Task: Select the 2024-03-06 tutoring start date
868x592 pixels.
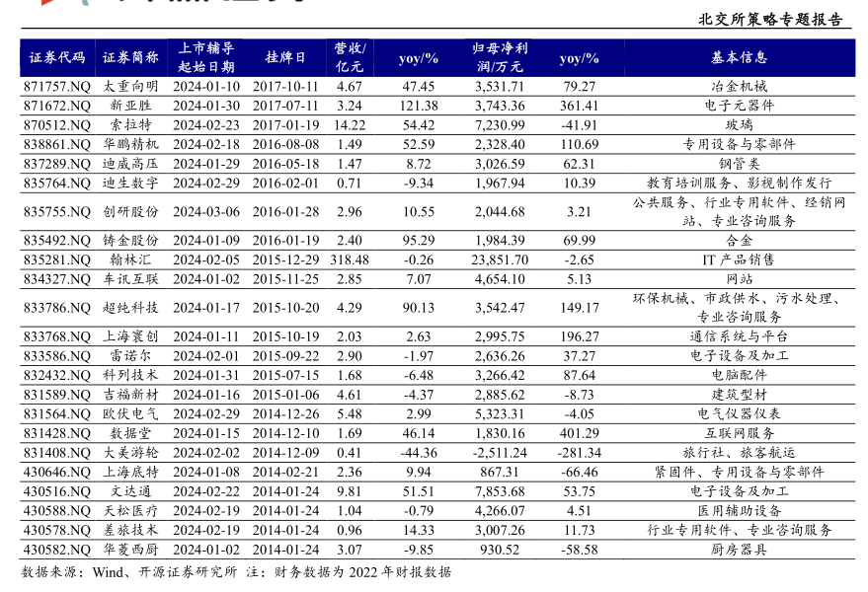Action: pyautogui.click(x=205, y=212)
